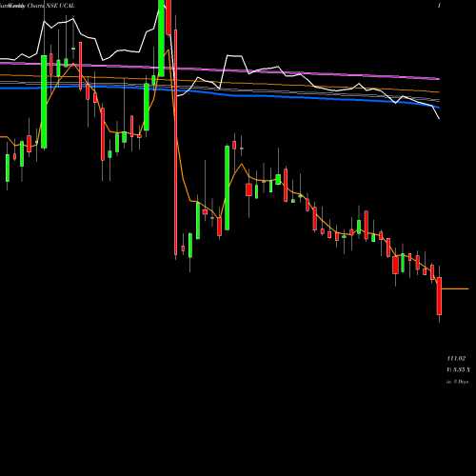This screenshot has width=476, height=476.
Task: Click the 111.02 price value
Action: click(x=456, y=359)
